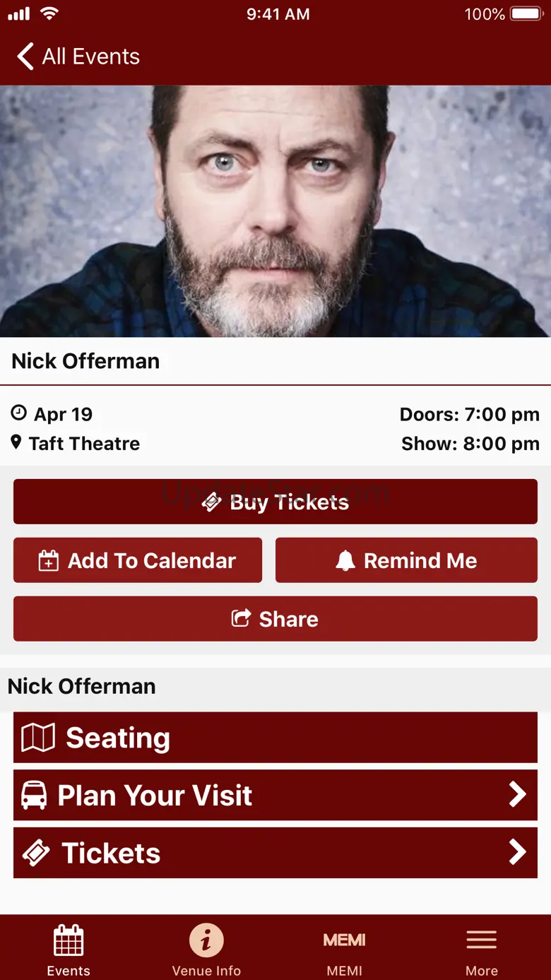Tap the Nick Offerman event photo
Screen dimensions: 551x980
click(x=275, y=211)
